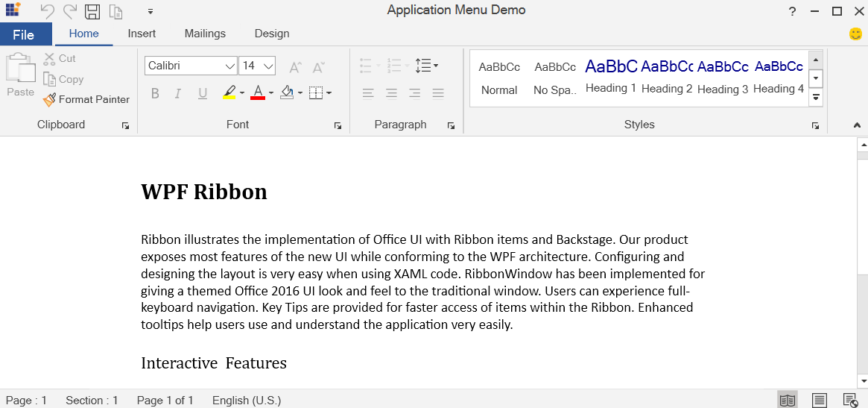Toggle Italic formatting
Viewport: 868px width, 408px height.
point(177,93)
